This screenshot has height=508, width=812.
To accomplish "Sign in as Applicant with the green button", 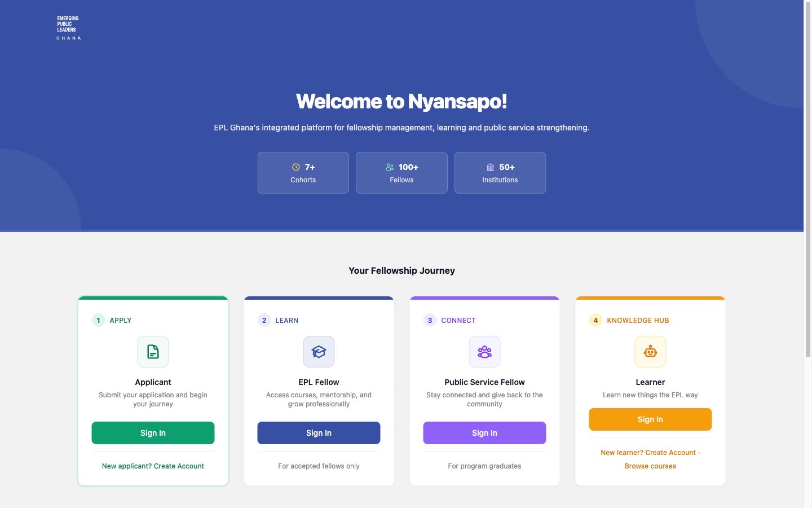I will tap(153, 433).
